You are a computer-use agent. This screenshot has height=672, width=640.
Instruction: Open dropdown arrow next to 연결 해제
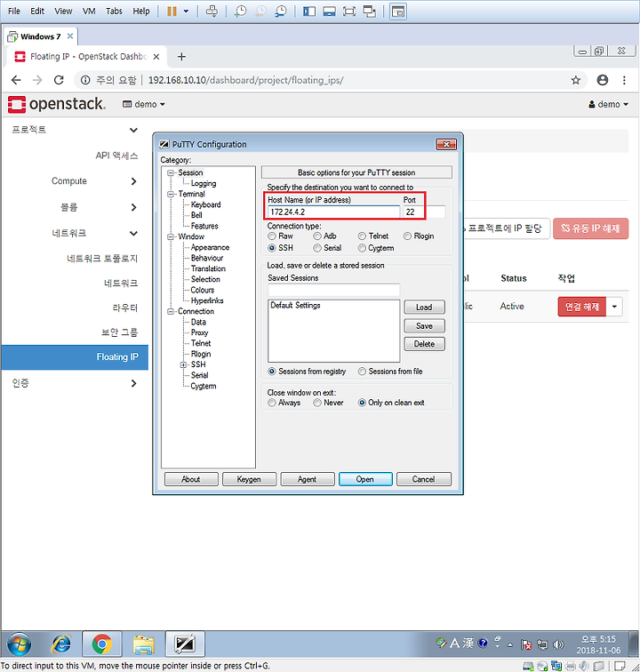click(x=614, y=307)
